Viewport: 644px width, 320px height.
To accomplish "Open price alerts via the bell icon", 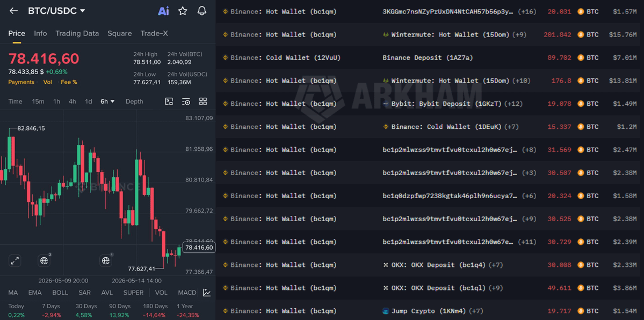I will tap(201, 11).
